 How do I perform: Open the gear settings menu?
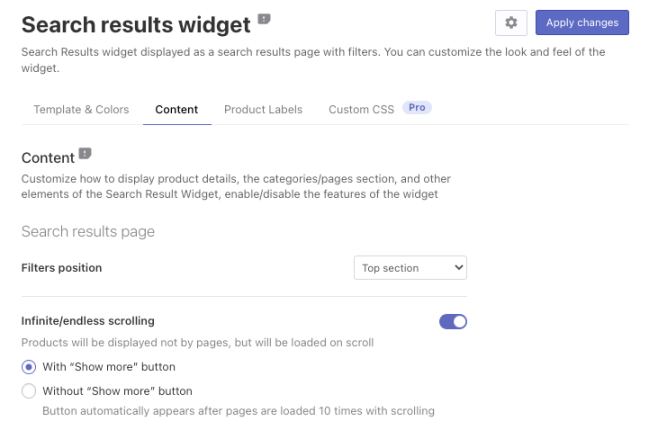tap(511, 23)
